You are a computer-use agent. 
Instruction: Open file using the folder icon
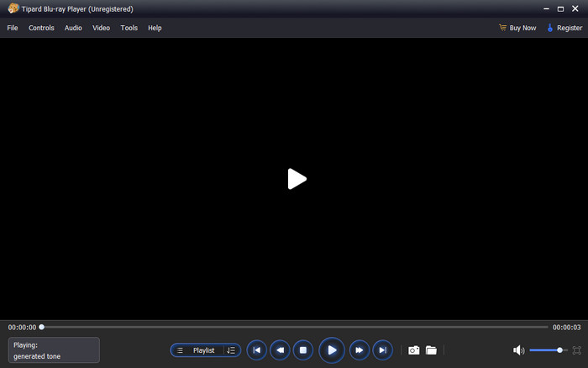click(431, 350)
